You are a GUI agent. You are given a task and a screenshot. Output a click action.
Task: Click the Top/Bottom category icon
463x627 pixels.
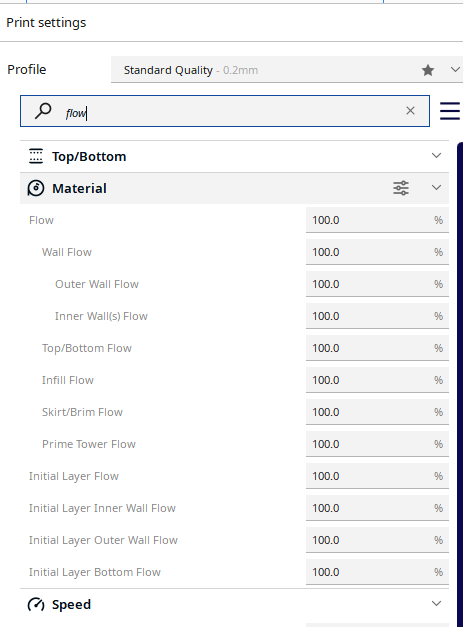(x=36, y=156)
